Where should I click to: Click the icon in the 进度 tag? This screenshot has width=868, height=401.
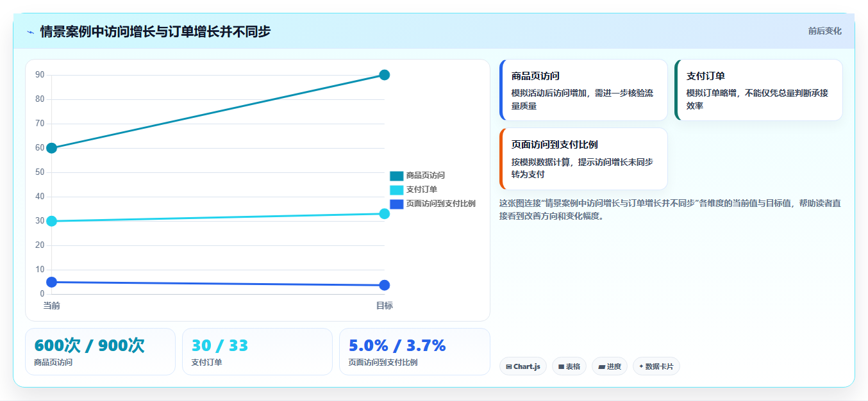coord(601,367)
